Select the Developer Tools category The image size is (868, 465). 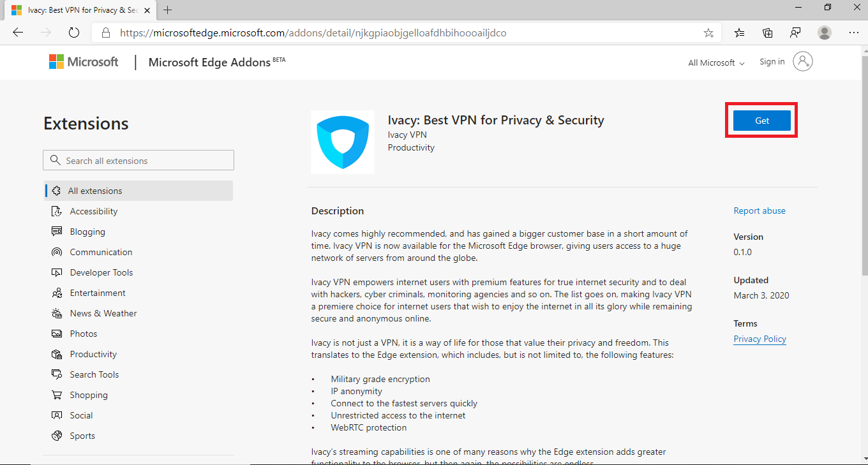click(93, 272)
